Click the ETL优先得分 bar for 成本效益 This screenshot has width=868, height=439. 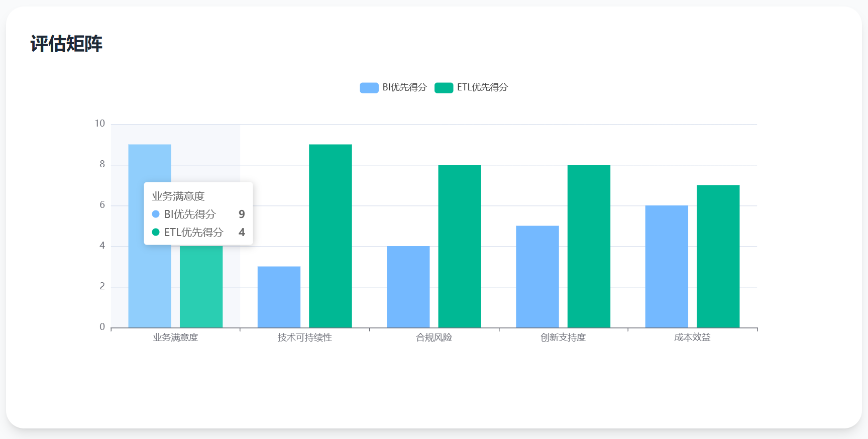tap(718, 257)
